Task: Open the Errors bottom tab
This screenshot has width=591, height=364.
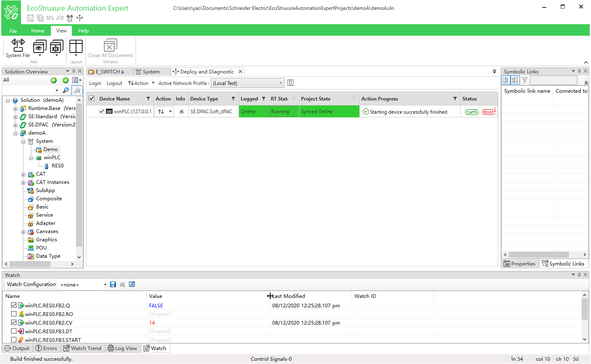Action: point(46,348)
